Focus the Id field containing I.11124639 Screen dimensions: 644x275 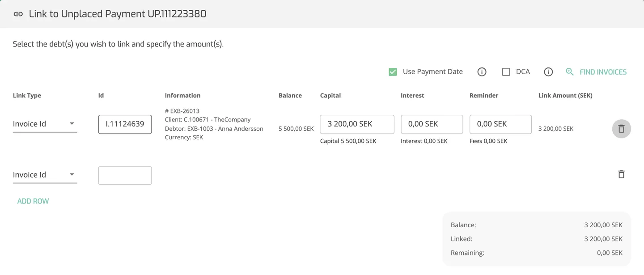coord(125,124)
